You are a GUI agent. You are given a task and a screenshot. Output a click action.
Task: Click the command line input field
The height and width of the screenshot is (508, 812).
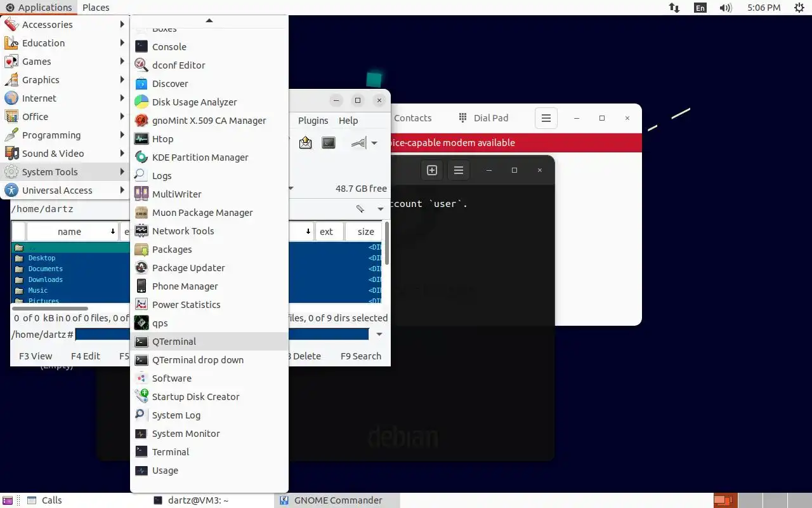pos(222,335)
